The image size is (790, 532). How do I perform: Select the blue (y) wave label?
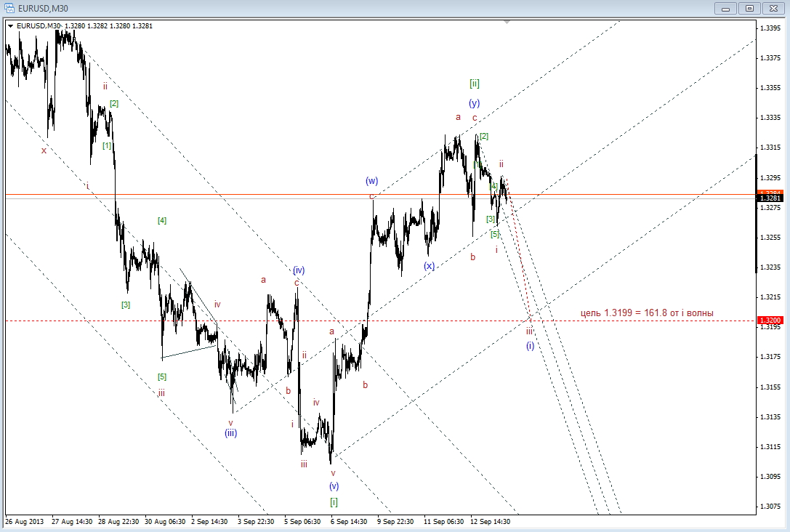click(x=474, y=103)
